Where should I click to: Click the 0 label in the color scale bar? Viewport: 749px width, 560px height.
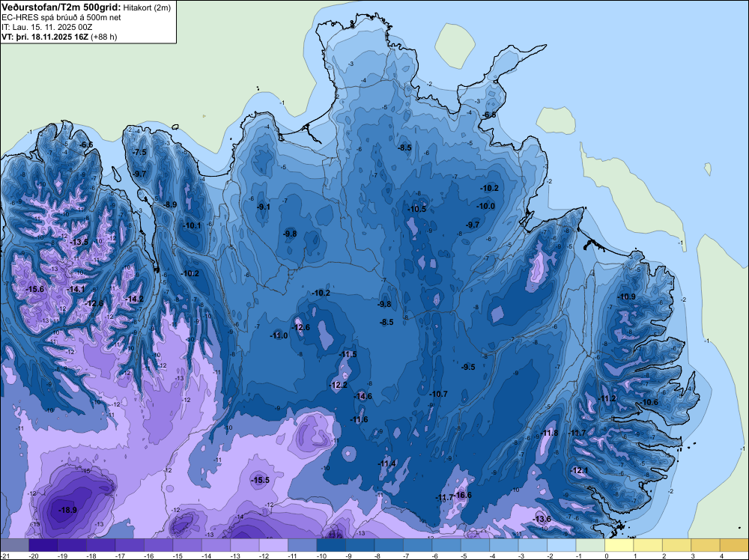(606, 556)
